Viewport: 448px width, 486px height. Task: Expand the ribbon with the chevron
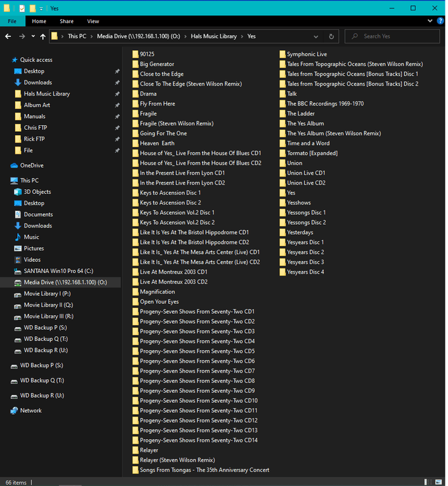point(430,21)
